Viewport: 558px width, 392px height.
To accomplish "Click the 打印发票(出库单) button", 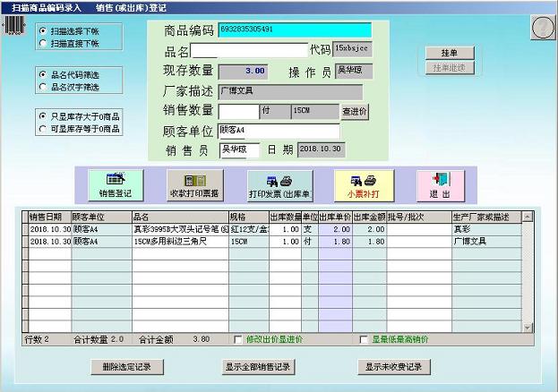I will coord(280,185).
